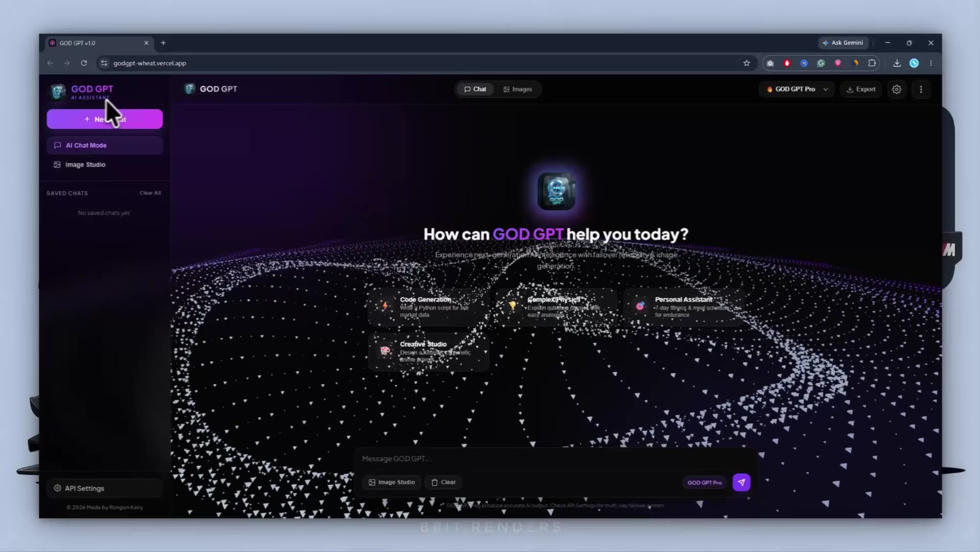Select AI Chat Mode in sidebar

[105, 145]
